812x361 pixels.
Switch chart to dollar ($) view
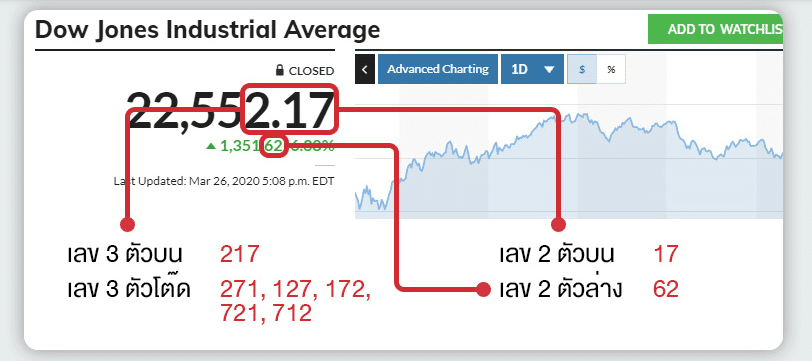582,69
